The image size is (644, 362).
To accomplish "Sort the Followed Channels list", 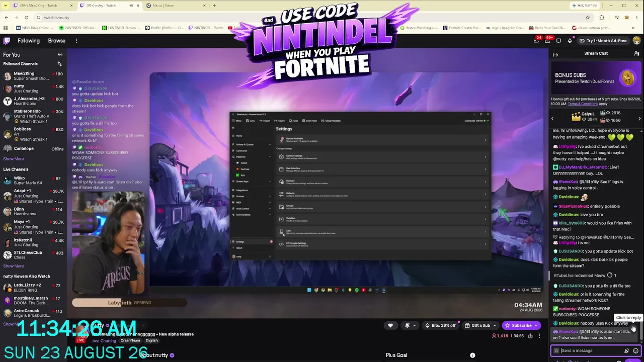I will (x=60, y=64).
